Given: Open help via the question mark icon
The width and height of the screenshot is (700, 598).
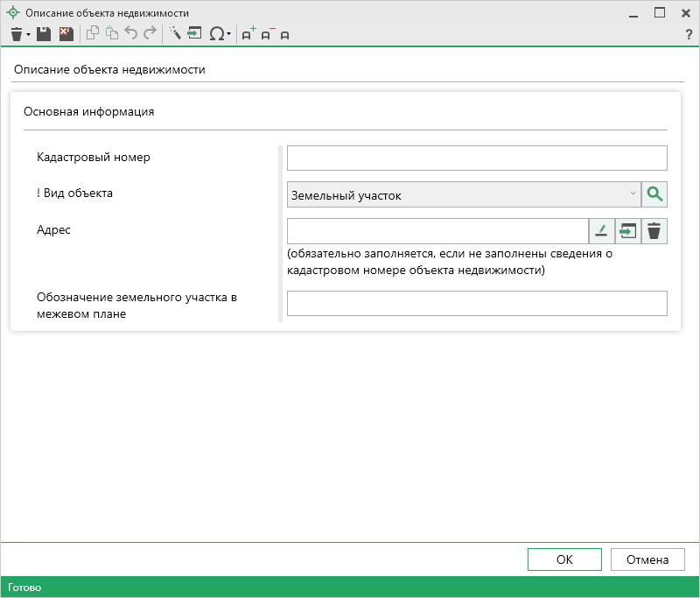Looking at the screenshot, I should tap(689, 34).
